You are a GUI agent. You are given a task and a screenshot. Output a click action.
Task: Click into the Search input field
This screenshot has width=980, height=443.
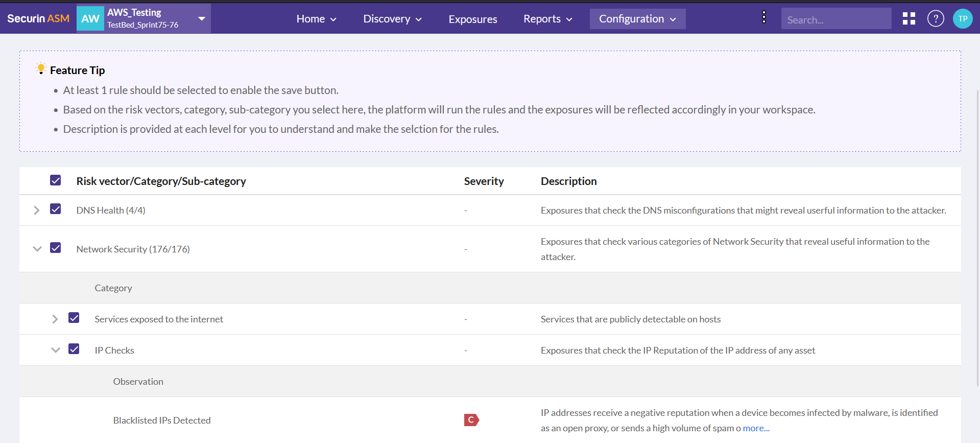836,19
